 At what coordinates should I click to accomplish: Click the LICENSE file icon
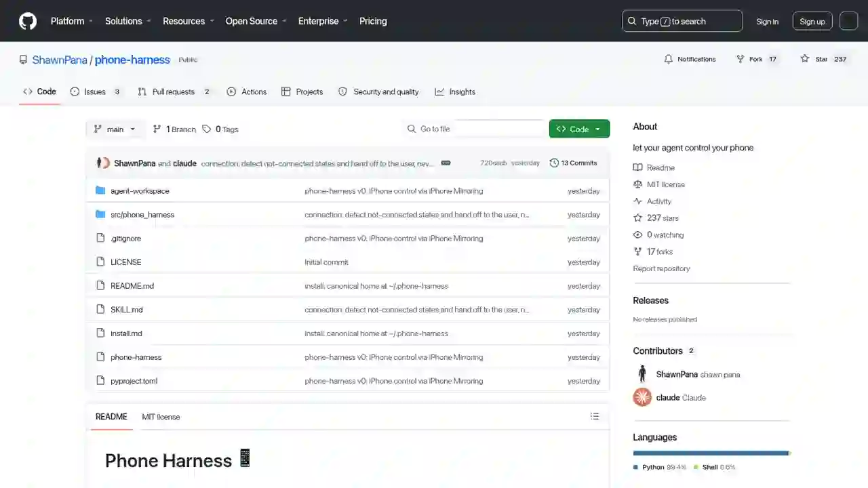pyautogui.click(x=100, y=262)
